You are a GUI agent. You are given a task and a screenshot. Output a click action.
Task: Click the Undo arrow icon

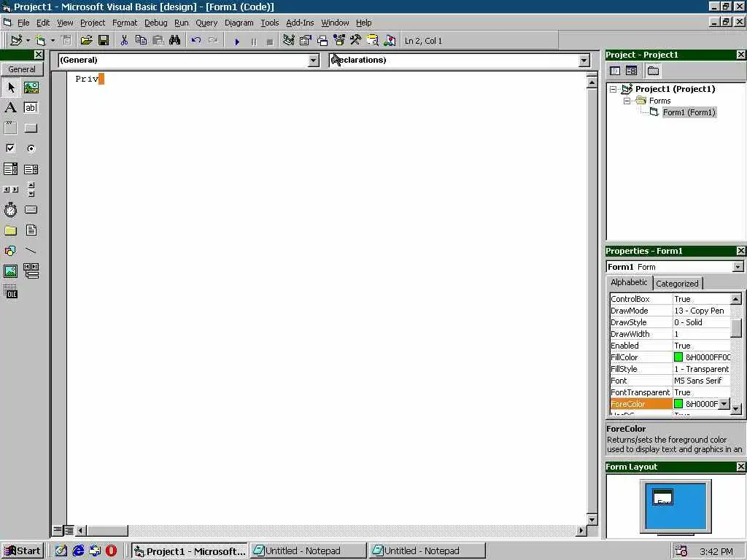[196, 41]
